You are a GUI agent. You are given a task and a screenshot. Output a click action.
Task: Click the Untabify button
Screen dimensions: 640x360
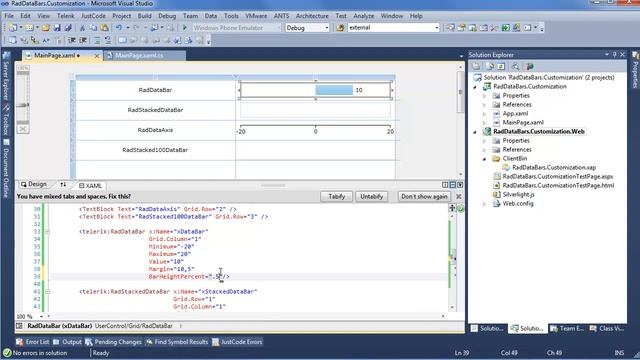click(x=371, y=196)
